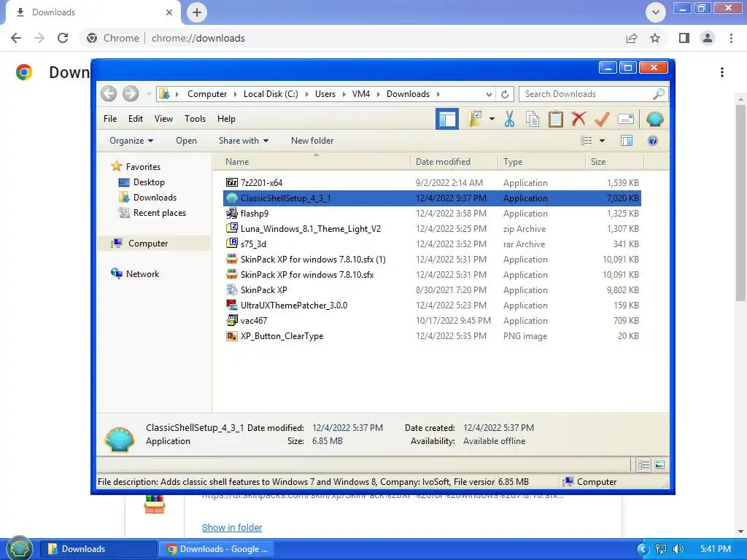
Task: Click the Explorer Forward arrow button
Action: [130, 93]
